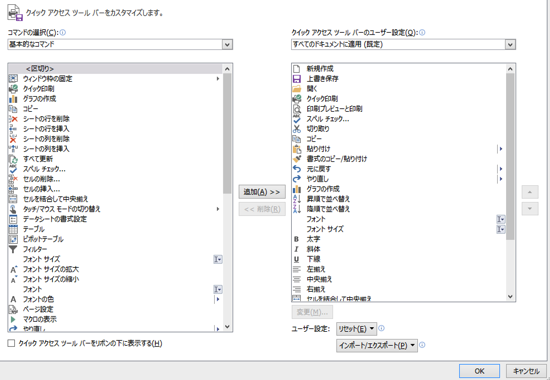Click the right list scrollbar down arrow
Image resolution: width=550 pixels, height=380 pixels.
(x=510, y=296)
